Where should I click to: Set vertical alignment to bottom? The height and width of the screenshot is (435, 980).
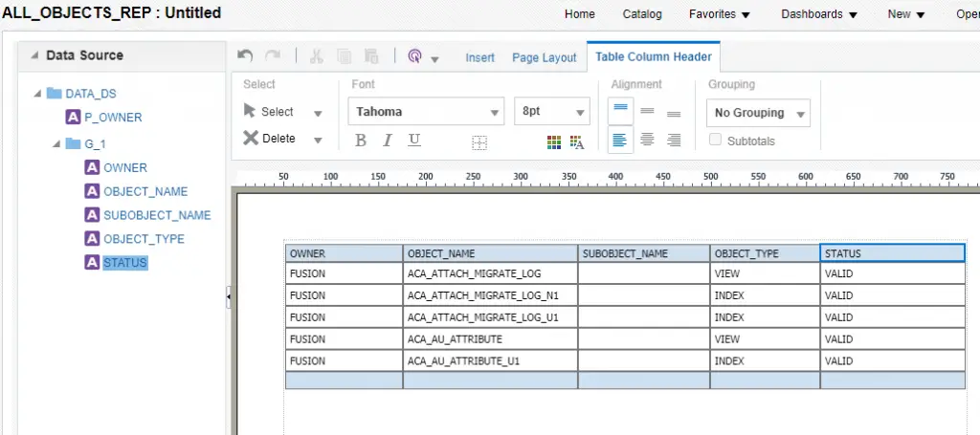click(x=674, y=112)
